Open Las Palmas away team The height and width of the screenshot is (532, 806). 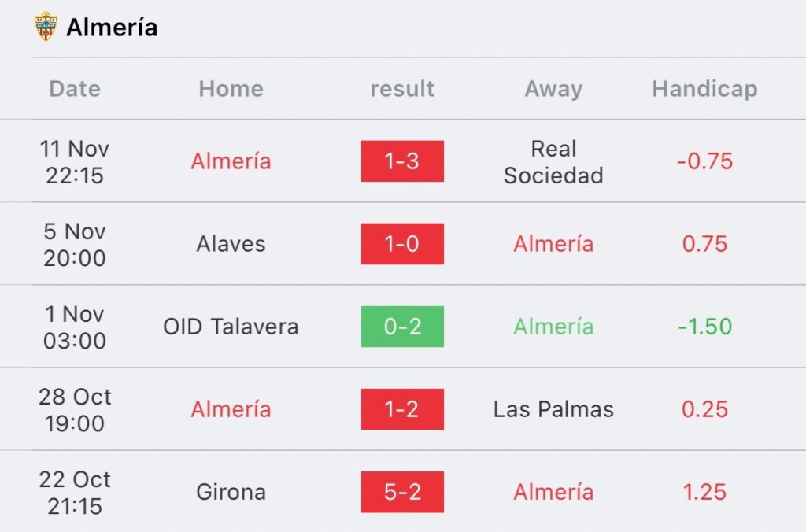coord(553,409)
